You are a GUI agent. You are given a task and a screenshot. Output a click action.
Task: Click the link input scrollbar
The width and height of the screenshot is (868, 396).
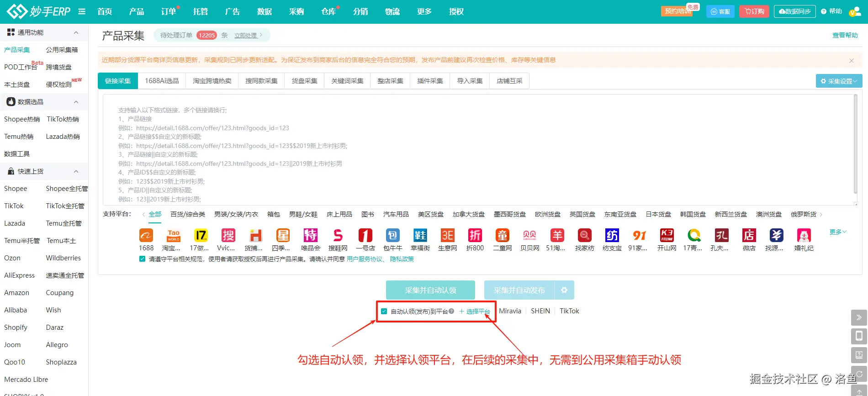[855, 144]
